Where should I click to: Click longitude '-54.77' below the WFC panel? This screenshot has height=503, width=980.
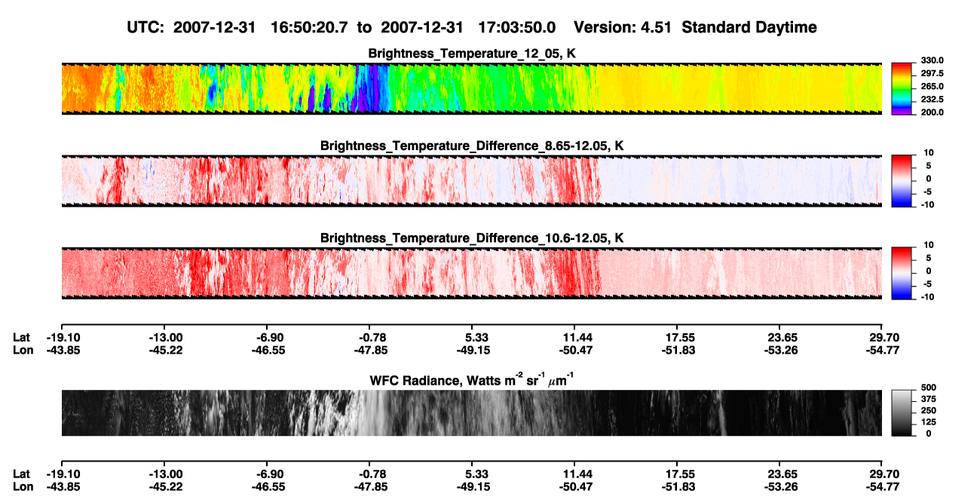pyautogui.click(x=882, y=486)
